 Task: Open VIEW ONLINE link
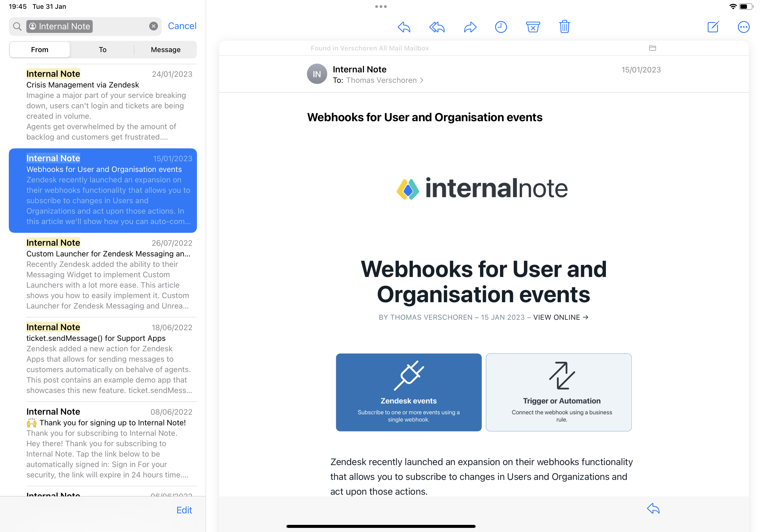coord(561,317)
